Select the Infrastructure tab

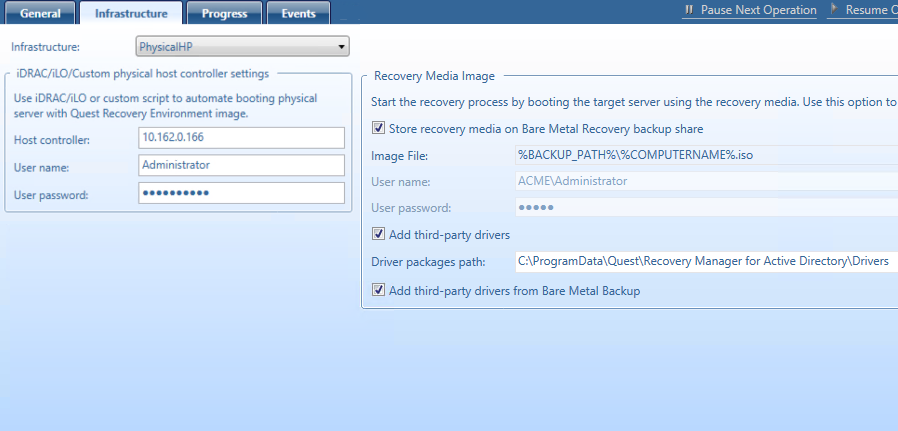click(131, 13)
